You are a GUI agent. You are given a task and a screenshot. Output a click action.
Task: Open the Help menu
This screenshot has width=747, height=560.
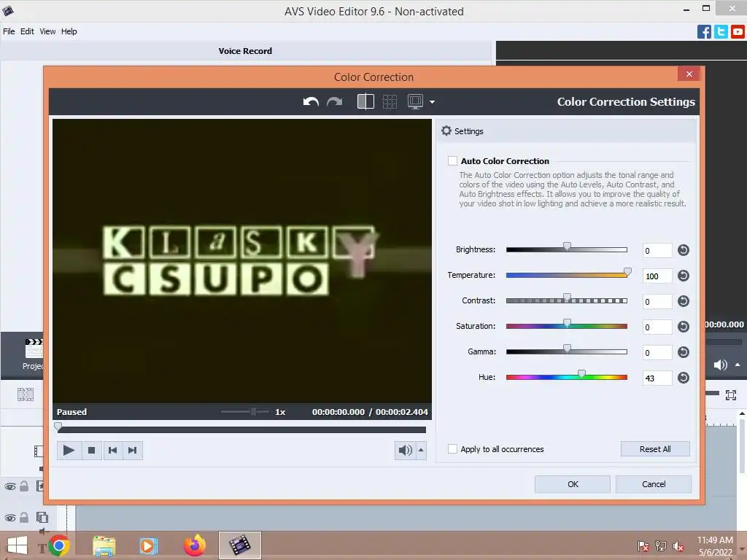[69, 31]
